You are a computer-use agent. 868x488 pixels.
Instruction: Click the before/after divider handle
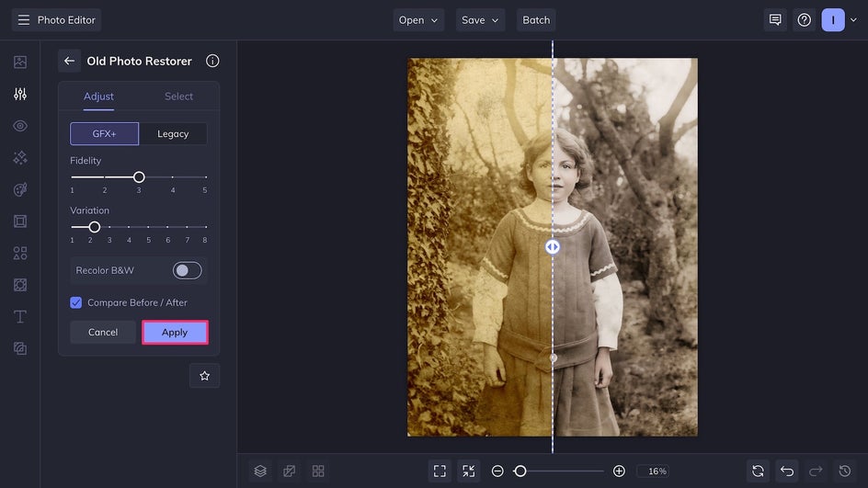click(553, 247)
